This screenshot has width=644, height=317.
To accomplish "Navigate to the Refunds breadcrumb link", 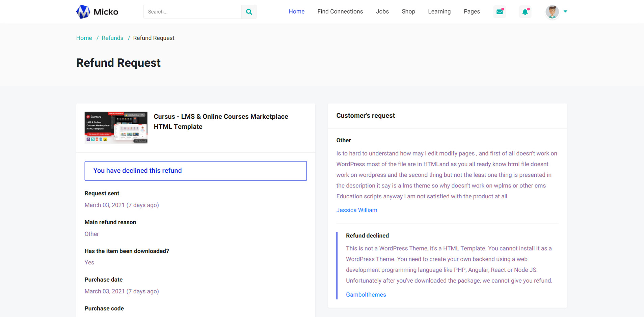I will pos(112,38).
